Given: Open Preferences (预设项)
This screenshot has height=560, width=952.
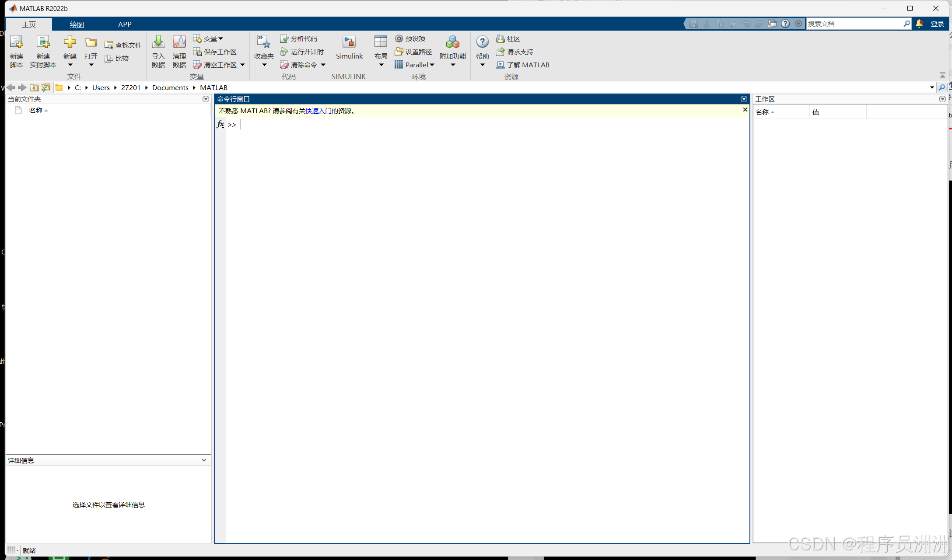Looking at the screenshot, I should [x=410, y=38].
